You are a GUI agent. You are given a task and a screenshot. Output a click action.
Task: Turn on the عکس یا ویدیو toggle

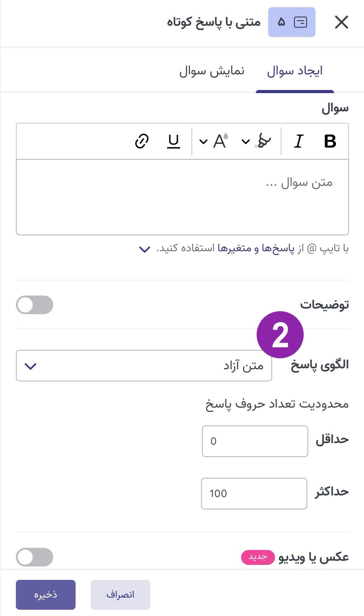35,557
